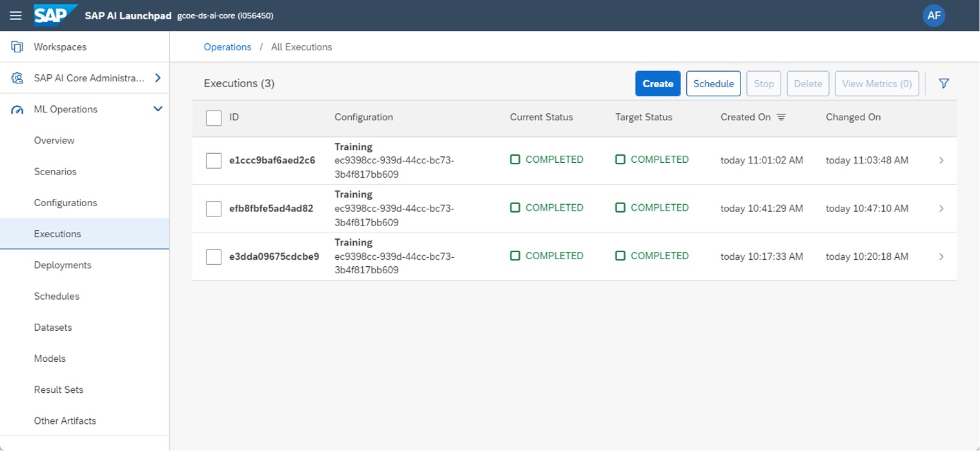Screen dimensions: 980x451
Task: Click All Executions breadcrumb text
Action: click(301, 47)
